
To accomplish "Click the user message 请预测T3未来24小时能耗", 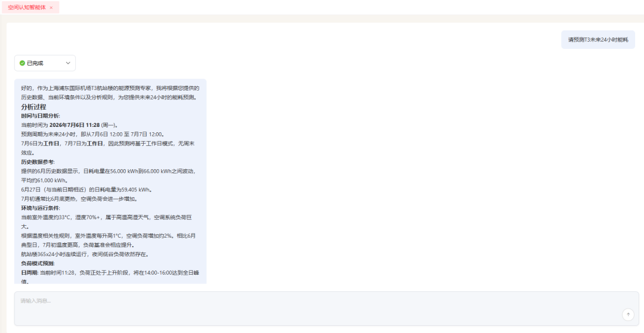I will pyautogui.click(x=598, y=40).
